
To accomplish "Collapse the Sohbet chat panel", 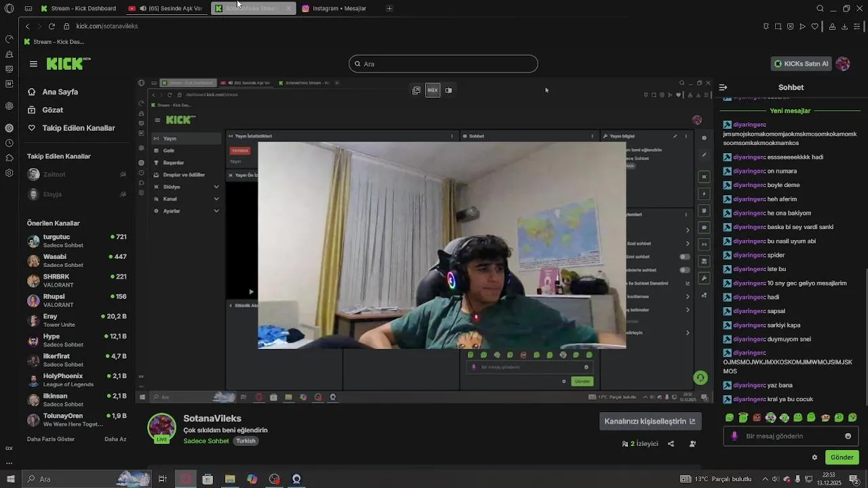I will click(x=723, y=87).
